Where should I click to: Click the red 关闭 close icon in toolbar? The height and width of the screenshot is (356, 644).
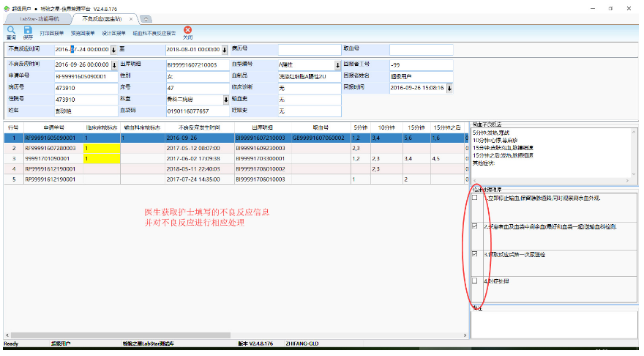pos(187,31)
